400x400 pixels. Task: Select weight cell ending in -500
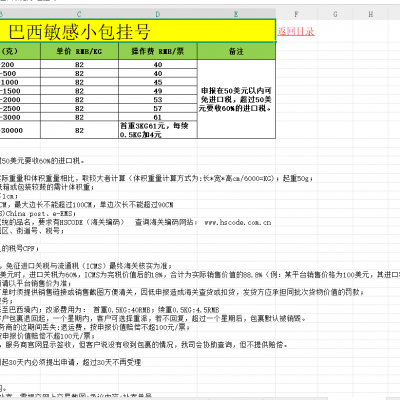20,73
